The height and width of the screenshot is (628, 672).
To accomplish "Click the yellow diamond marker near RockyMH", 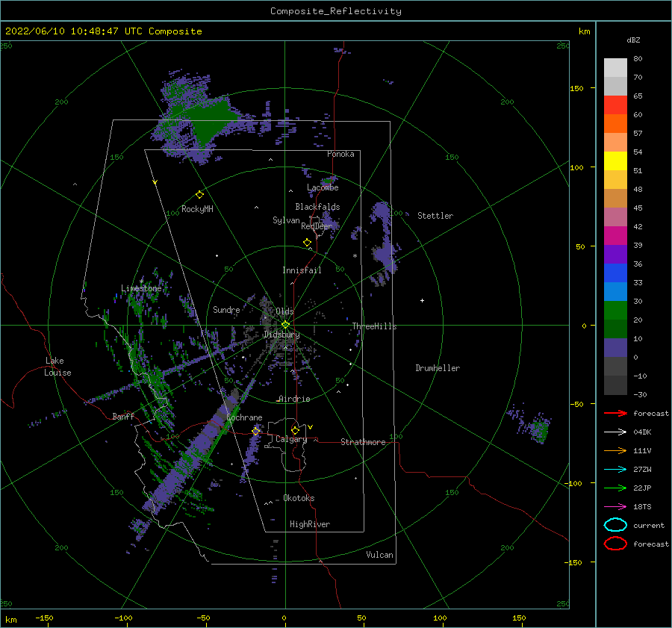I will click(199, 195).
